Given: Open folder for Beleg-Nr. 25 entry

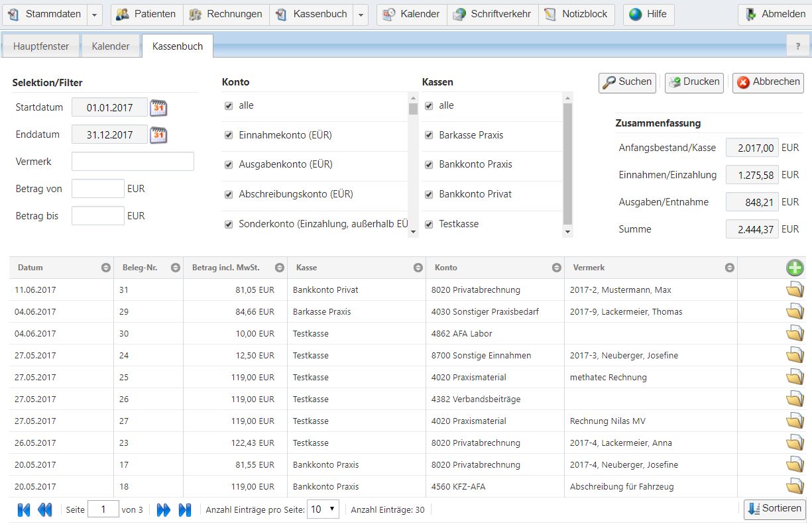Looking at the screenshot, I should tap(795, 377).
